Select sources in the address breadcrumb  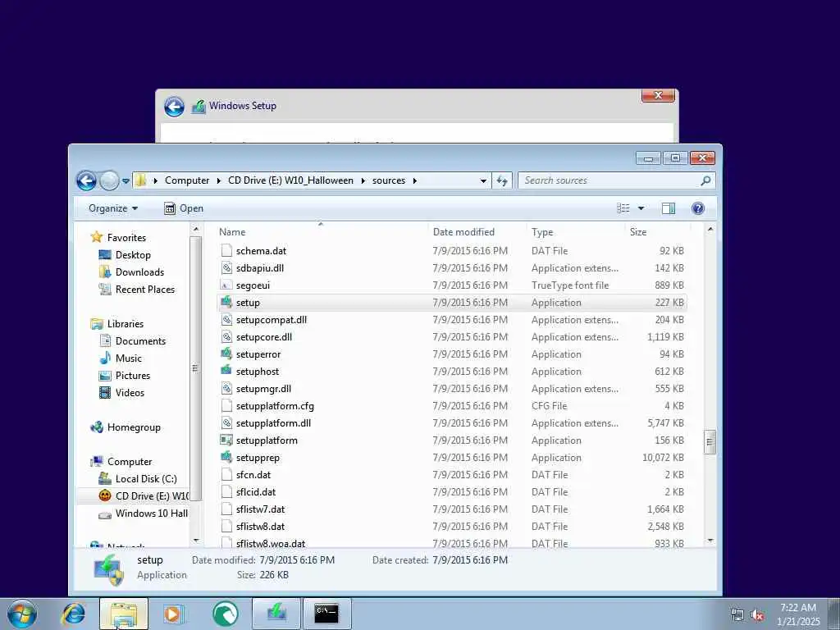click(389, 180)
